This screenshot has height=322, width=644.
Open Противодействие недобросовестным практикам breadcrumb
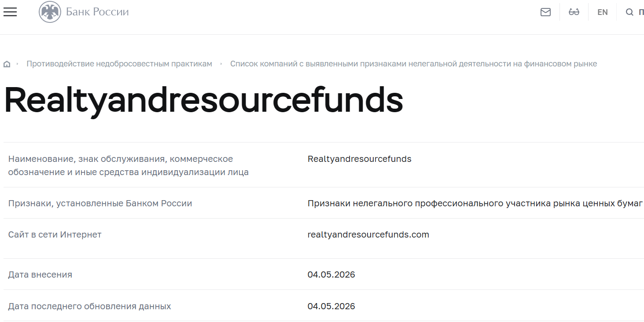pos(119,64)
